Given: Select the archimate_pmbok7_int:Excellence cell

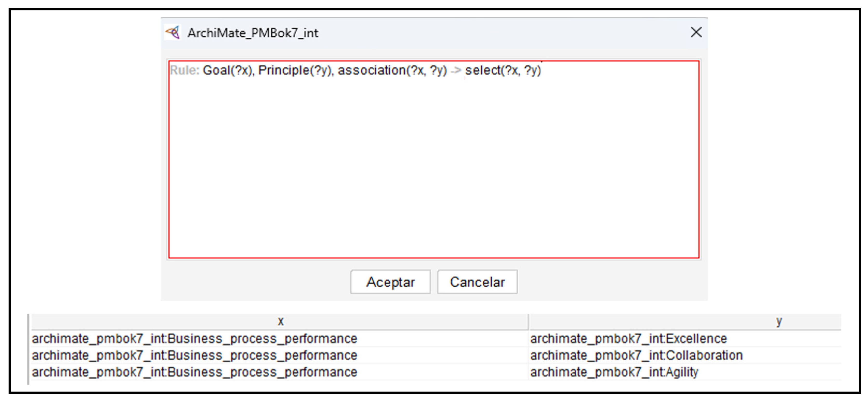Looking at the screenshot, I should (628, 339).
